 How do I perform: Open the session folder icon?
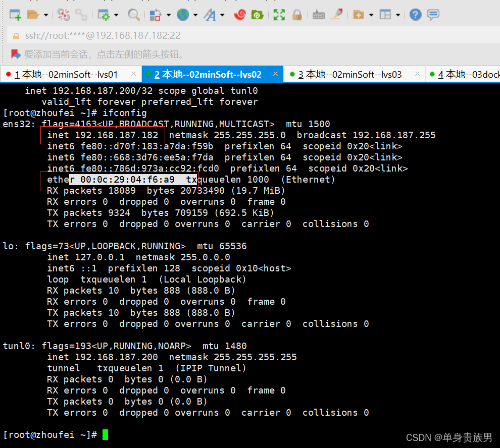point(32,15)
